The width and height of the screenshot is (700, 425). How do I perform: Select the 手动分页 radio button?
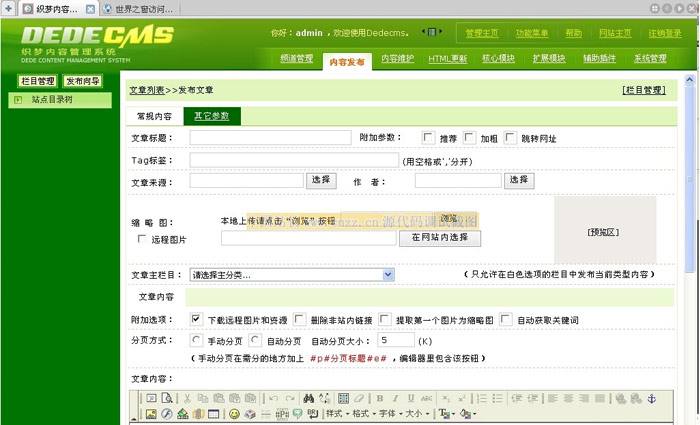196,340
